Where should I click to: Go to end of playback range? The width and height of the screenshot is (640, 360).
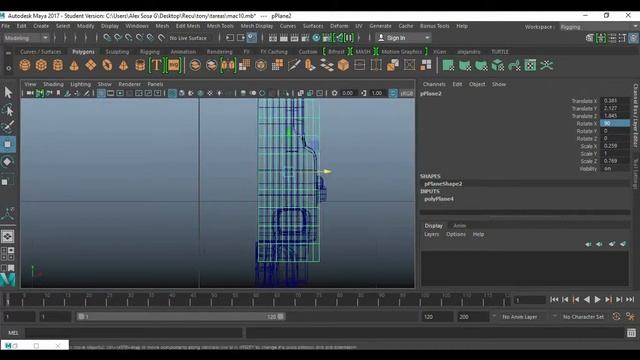[x=630, y=300]
